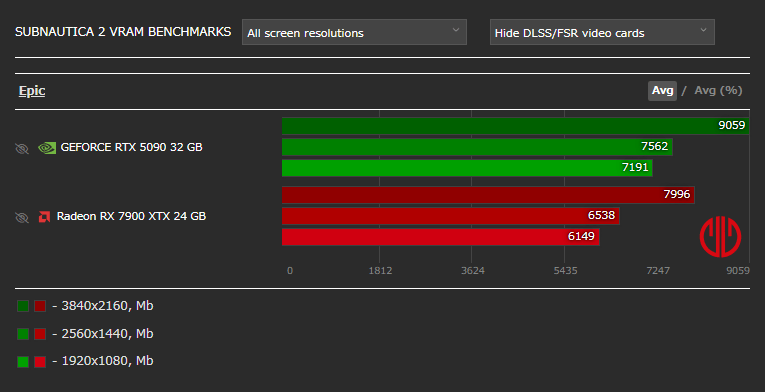The height and width of the screenshot is (392, 765).
Task: Click the AMD logo icon
Action: click(x=44, y=217)
